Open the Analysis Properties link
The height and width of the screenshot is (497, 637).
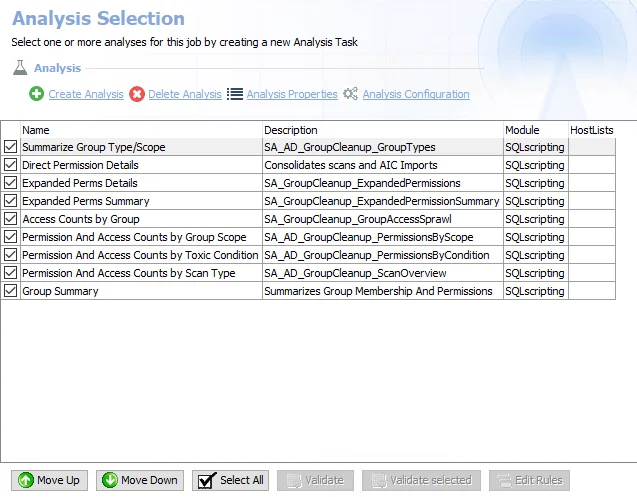(x=292, y=94)
